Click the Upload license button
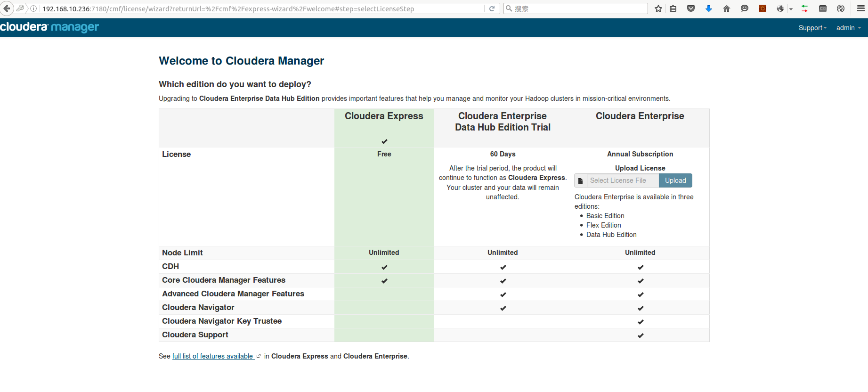This screenshot has height=392, width=868. (x=675, y=180)
